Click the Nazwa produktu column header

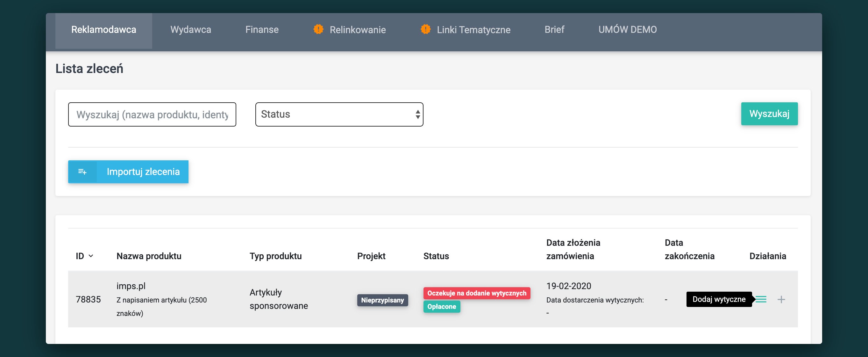(149, 256)
